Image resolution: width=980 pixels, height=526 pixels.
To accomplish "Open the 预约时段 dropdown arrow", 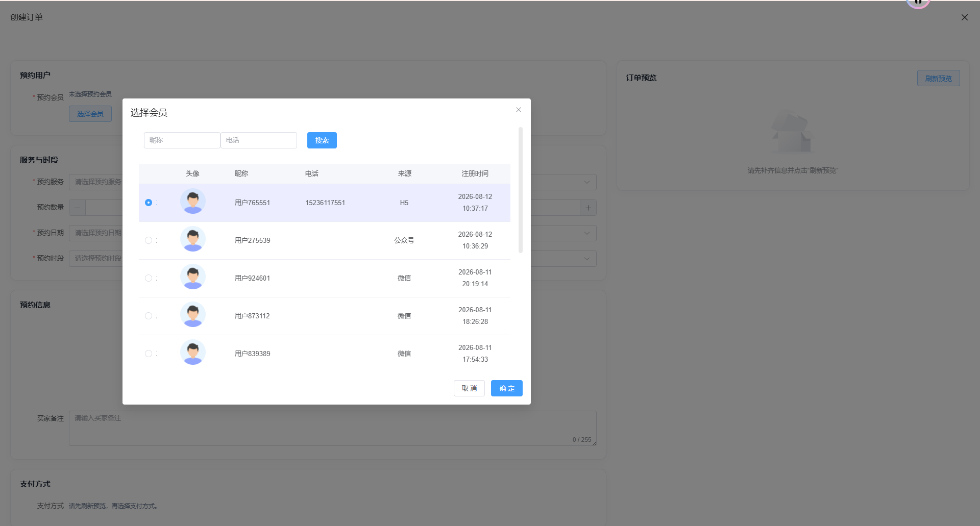I will (x=587, y=259).
